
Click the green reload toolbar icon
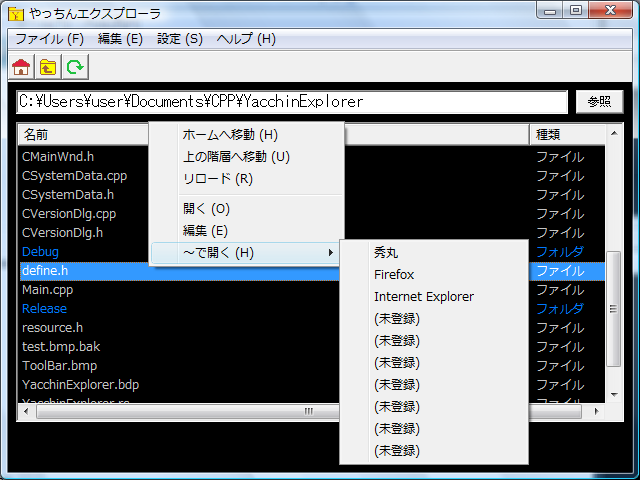point(74,67)
